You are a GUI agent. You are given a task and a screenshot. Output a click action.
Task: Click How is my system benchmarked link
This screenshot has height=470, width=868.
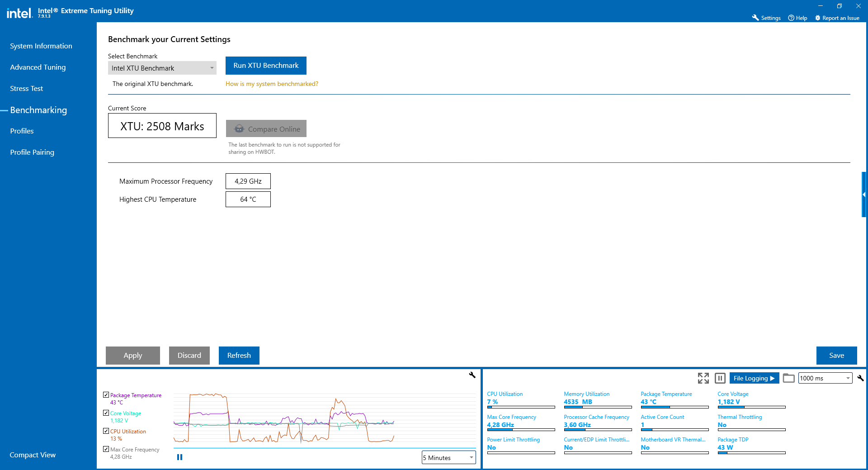tap(272, 84)
